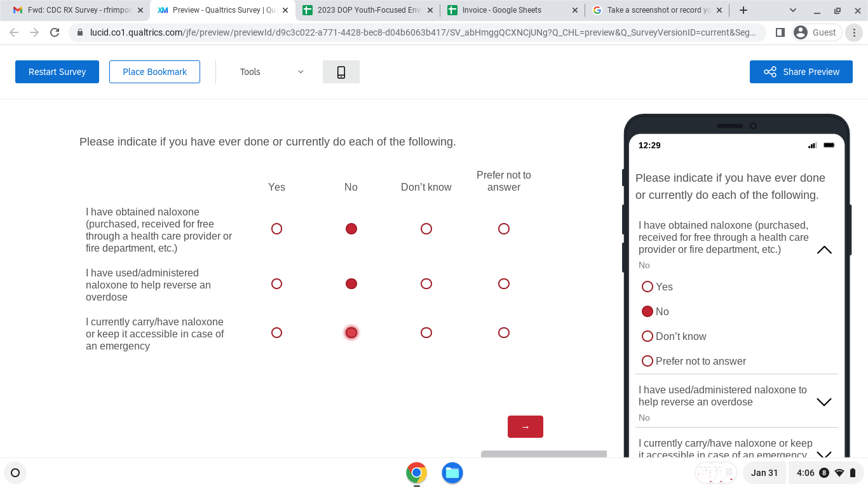The width and height of the screenshot is (868, 488).
Task: Click the mobile device preview toggle icon
Action: point(341,72)
